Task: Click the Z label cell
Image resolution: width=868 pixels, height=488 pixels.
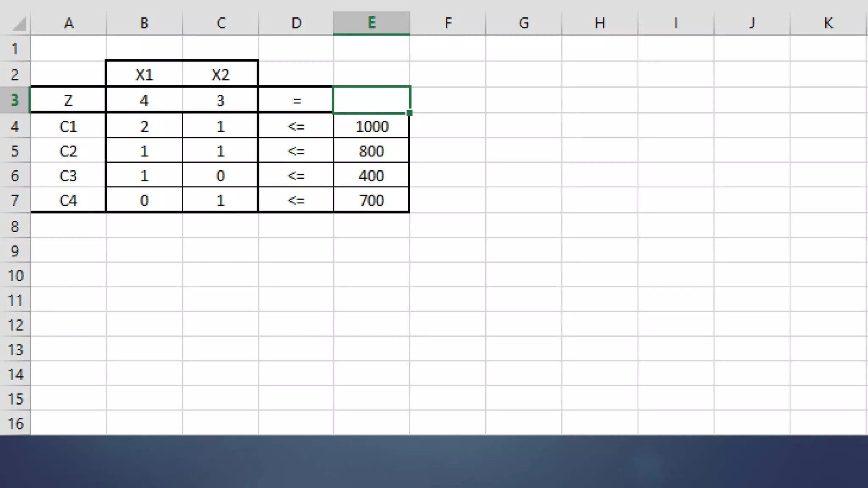Action: [x=68, y=100]
